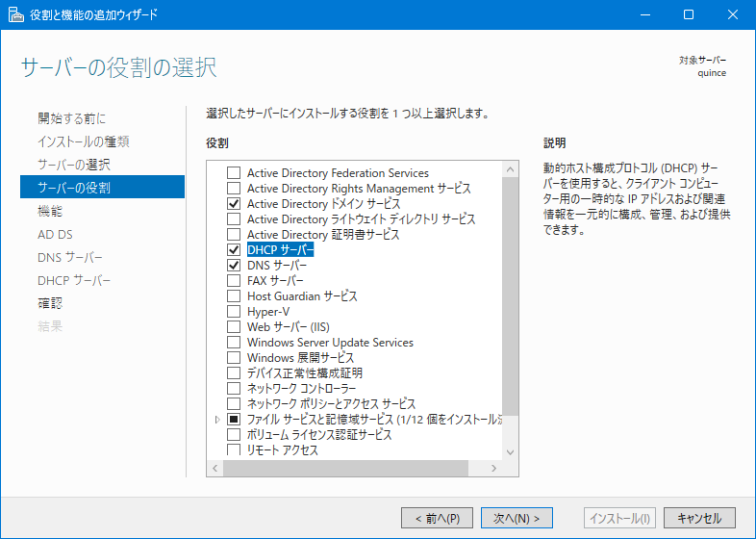
Task: Check Active Directory 証明書サービス checkbox
Action: pos(234,235)
